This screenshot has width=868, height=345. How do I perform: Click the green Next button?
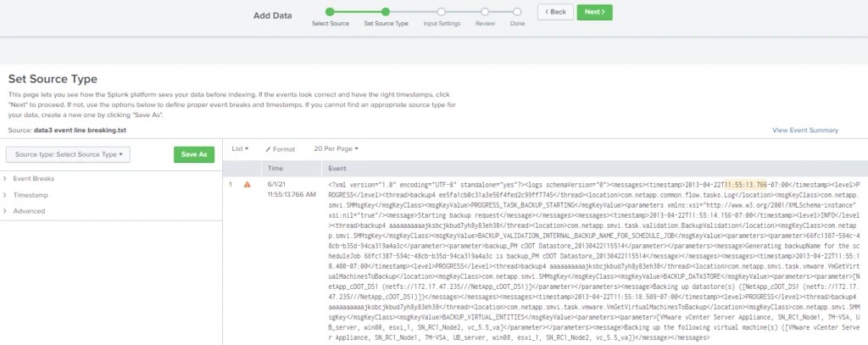[x=594, y=12]
